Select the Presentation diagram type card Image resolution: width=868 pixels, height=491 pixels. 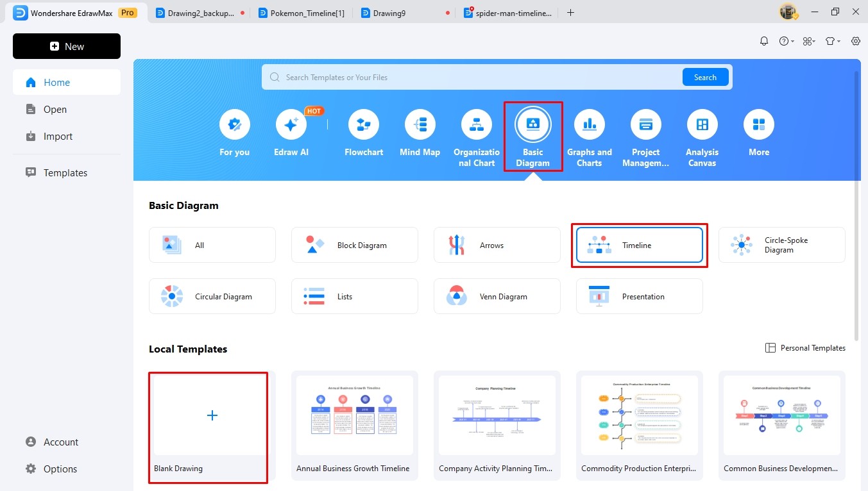[x=640, y=296]
